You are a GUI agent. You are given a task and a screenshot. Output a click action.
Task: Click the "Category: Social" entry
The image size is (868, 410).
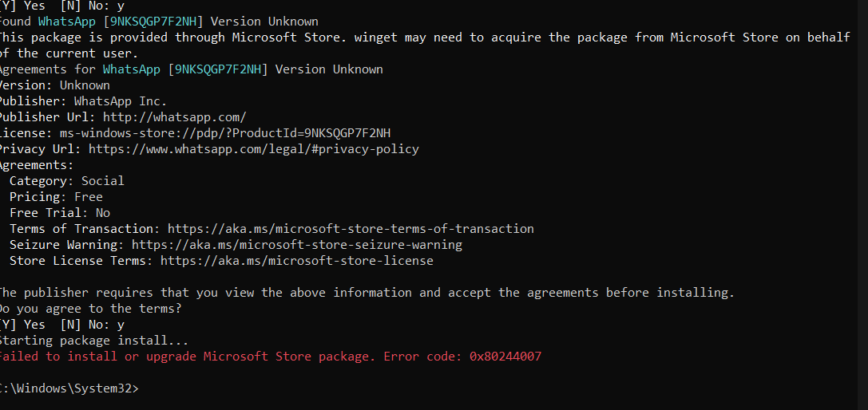[67, 181]
